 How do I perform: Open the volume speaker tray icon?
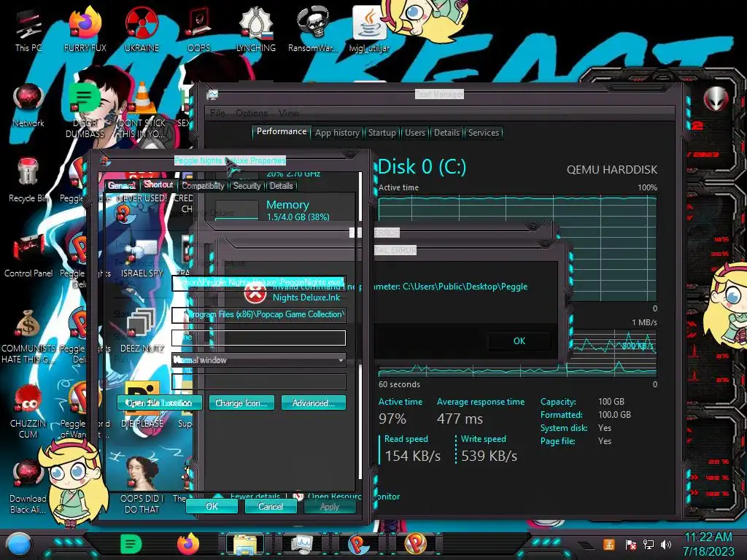(x=666, y=544)
